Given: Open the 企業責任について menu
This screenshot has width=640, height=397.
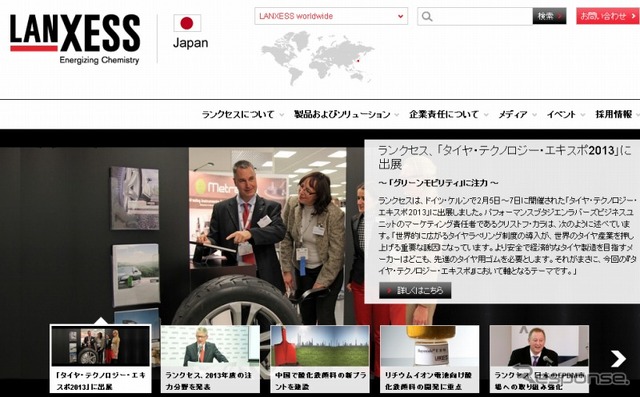Looking at the screenshot, I should tap(444, 115).
